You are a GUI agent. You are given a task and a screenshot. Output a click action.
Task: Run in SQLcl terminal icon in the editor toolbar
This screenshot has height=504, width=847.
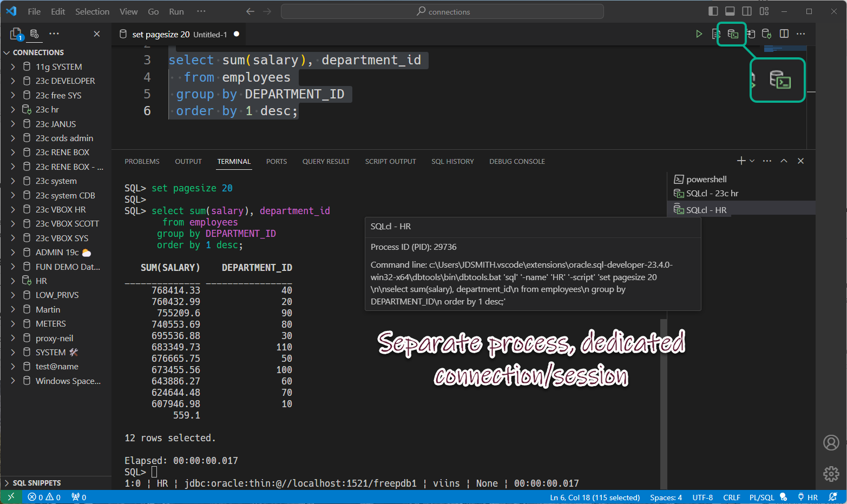point(733,34)
